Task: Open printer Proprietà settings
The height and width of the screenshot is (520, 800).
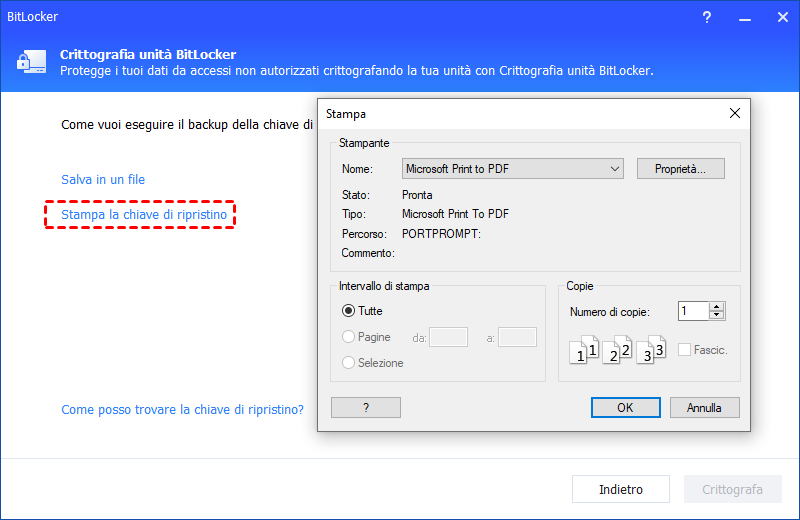Action: click(x=681, y=168)
